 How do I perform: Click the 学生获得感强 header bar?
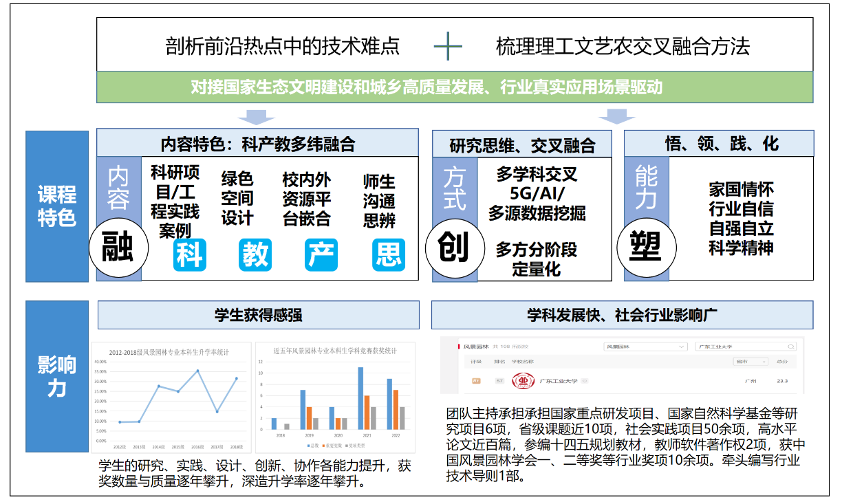tap(259, 316)
